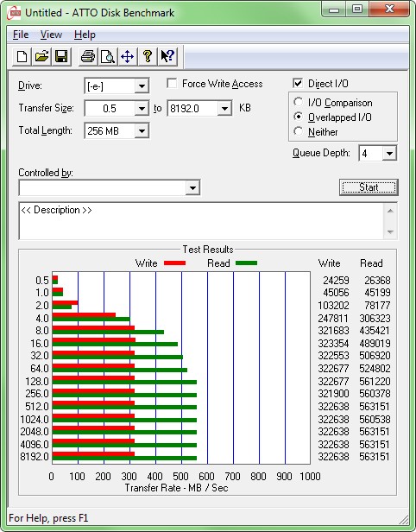Click the green Read legend swatch
Viewport: 416px width, 532px height.
[246, 263]
